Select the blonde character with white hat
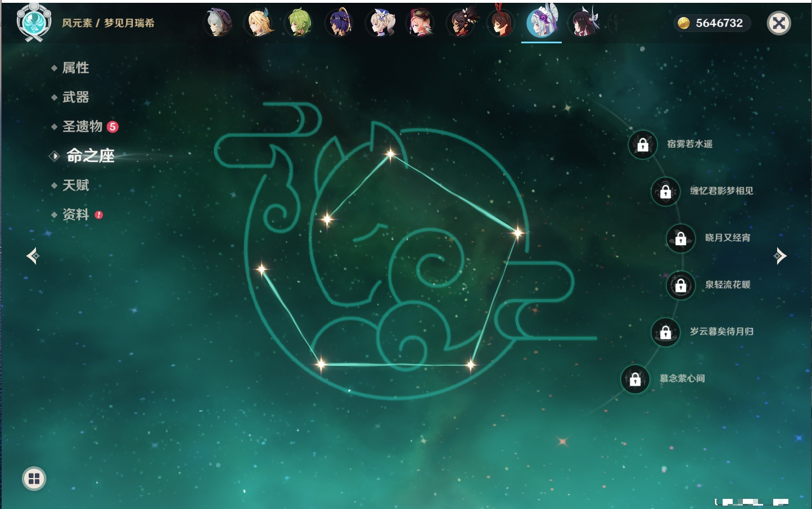The height and width of the screenshot is (509, 812). click(x=380, y=23)
